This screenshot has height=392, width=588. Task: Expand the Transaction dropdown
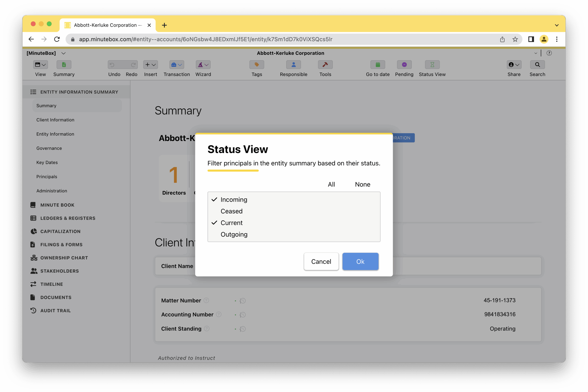click(x=176, y=65)
